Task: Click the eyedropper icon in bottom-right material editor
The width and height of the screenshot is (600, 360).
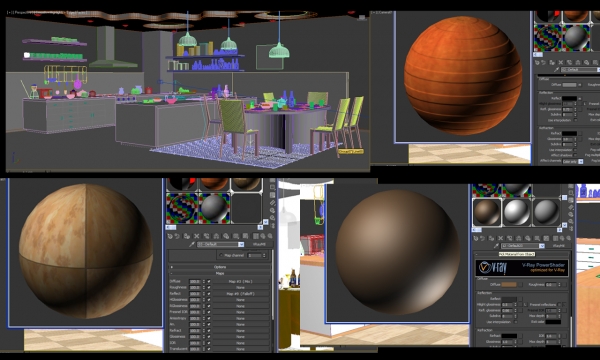Action: coord(496,246)
